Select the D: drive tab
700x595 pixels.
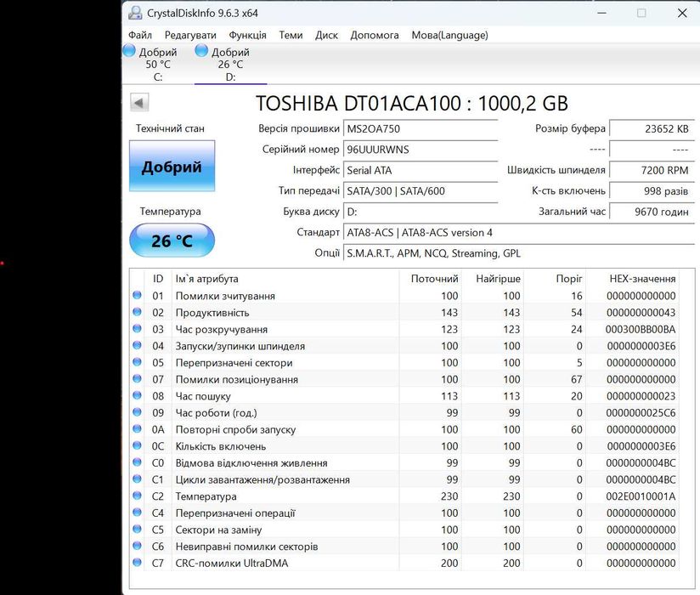point(230,65)
